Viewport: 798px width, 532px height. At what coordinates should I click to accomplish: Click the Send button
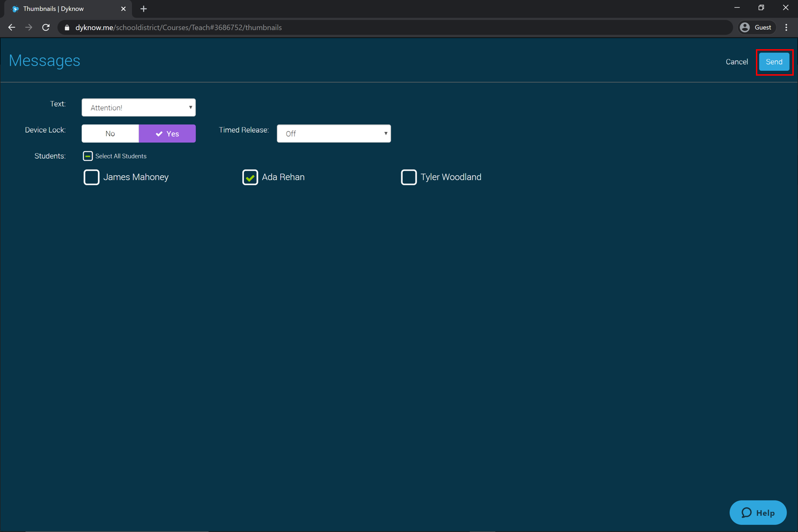[x=774, y=62]
